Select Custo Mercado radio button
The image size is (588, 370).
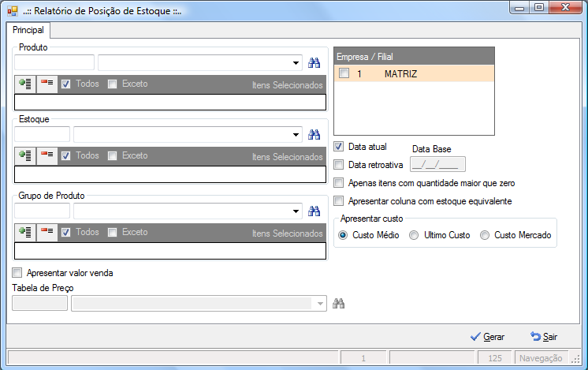click(485, 235)
